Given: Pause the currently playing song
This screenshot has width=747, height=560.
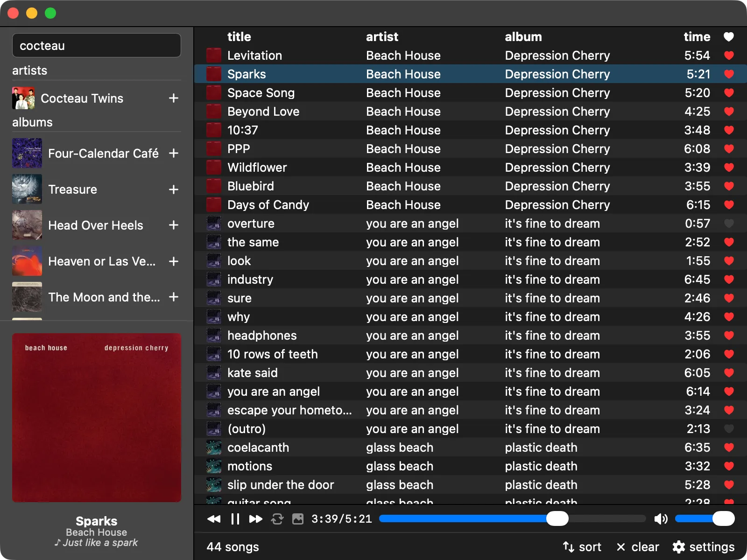Looking at the screenshot, I should point(235,519).
